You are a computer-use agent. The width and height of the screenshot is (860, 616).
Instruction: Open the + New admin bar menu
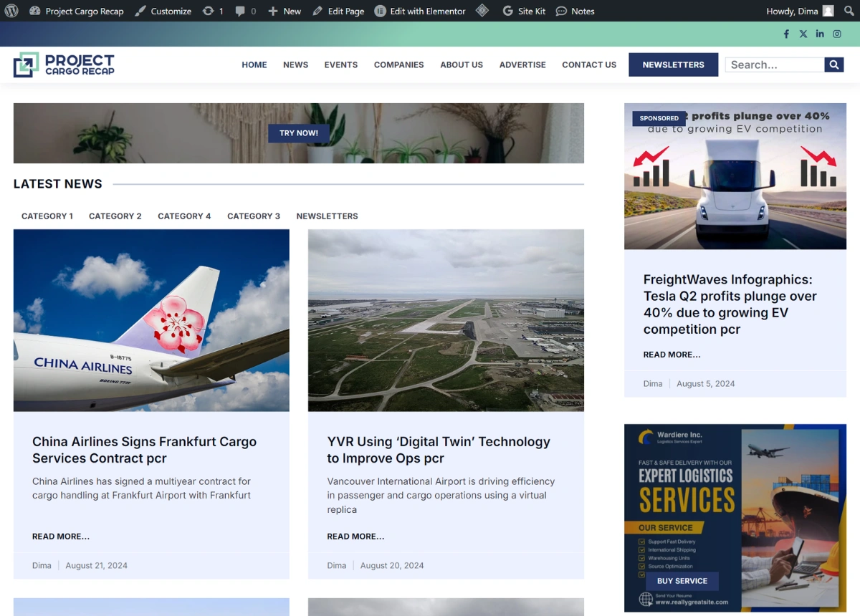(285, 11)
